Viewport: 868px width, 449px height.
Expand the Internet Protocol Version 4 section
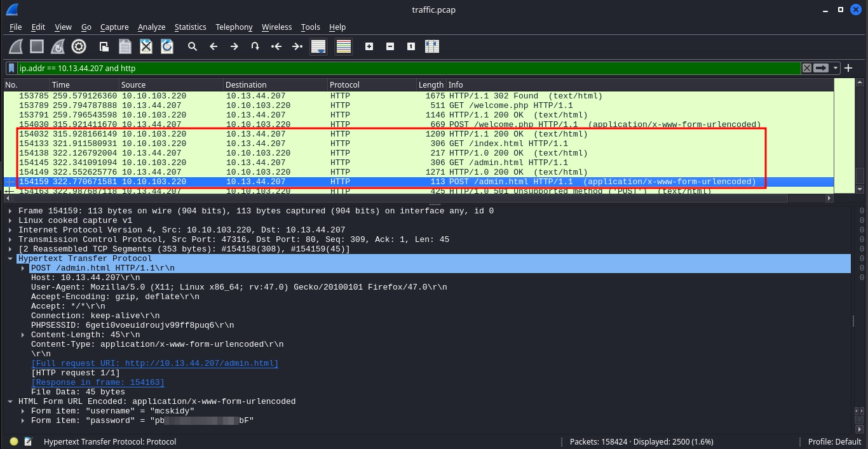pyautogui.click(x=11, y=230)
